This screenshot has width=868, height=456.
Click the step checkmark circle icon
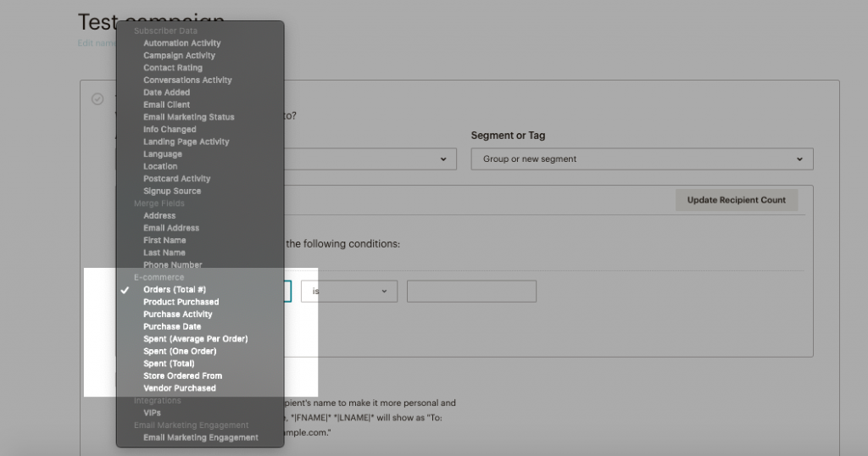pos(97,99)
